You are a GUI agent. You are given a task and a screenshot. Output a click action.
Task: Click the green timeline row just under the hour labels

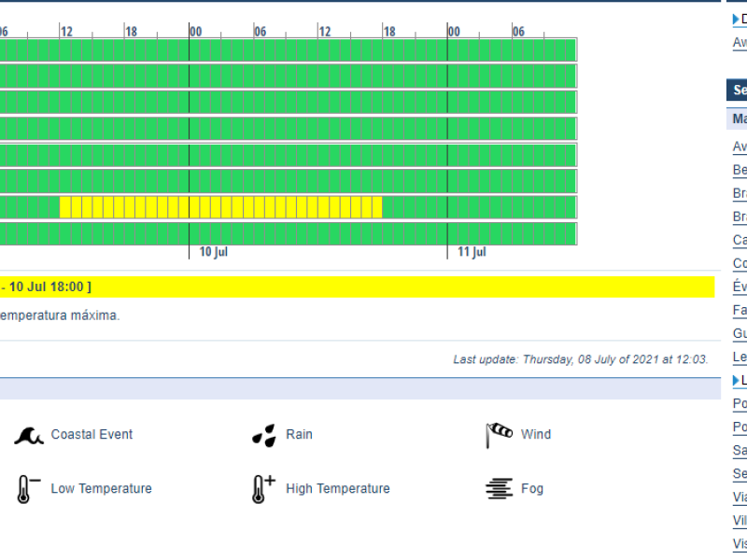tap(289, 50)
